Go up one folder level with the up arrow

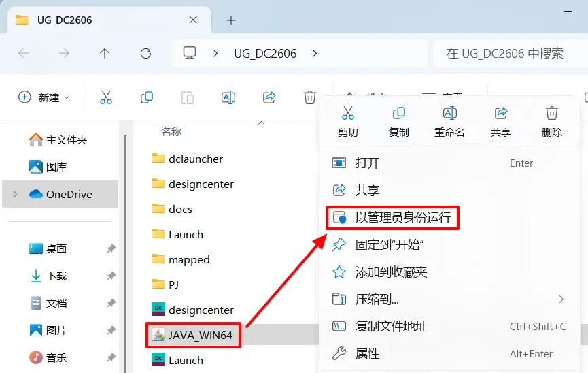(105, 54)
